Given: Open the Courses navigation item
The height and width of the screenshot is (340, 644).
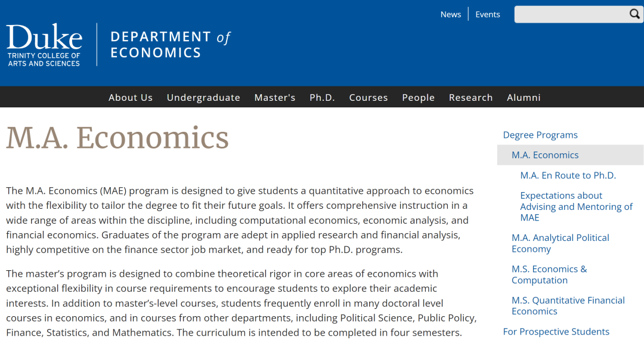Looking at the screenshot, I should [x=369, y=97].
